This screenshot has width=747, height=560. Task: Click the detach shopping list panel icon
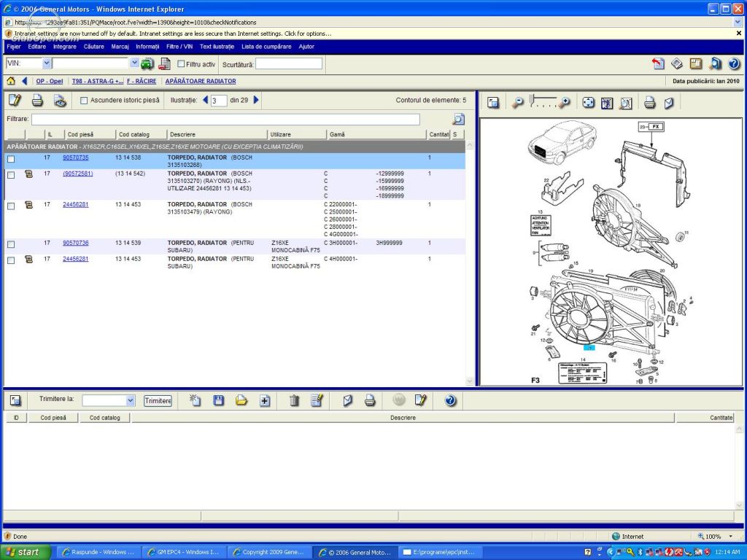click(15, 400)
